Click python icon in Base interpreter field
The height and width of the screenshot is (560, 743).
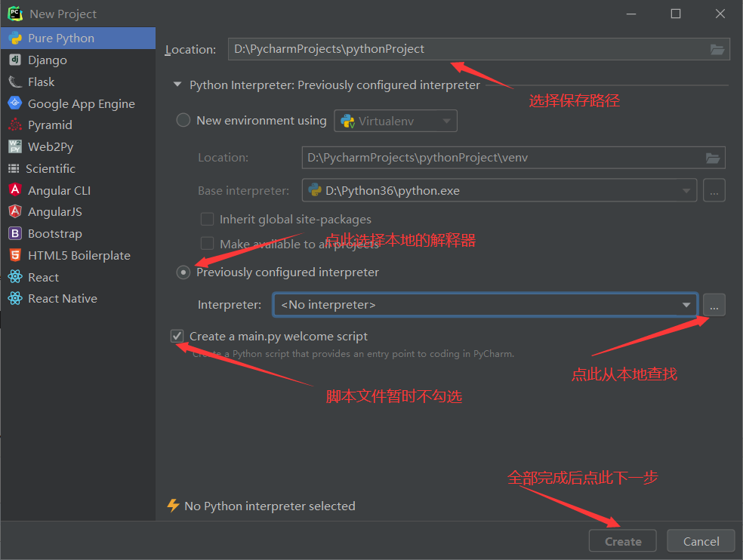pyautogui.click(x=315, y=190)
